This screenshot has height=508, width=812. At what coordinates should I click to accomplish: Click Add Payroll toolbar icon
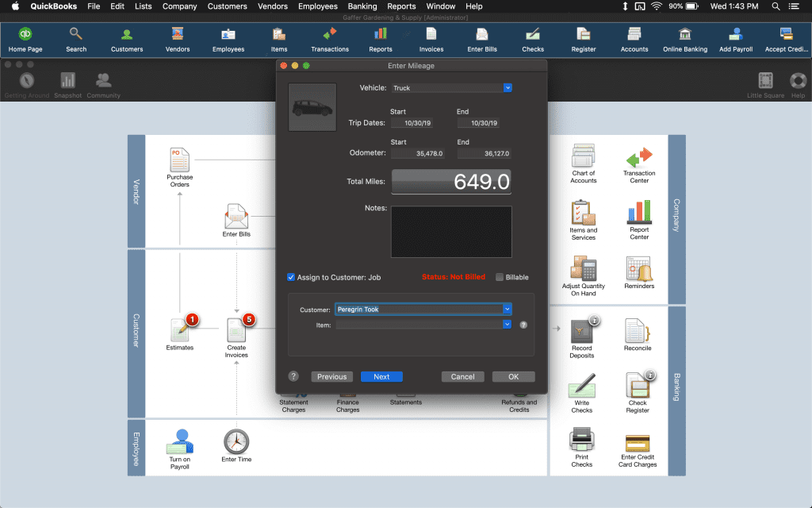[x=736, y=40]
